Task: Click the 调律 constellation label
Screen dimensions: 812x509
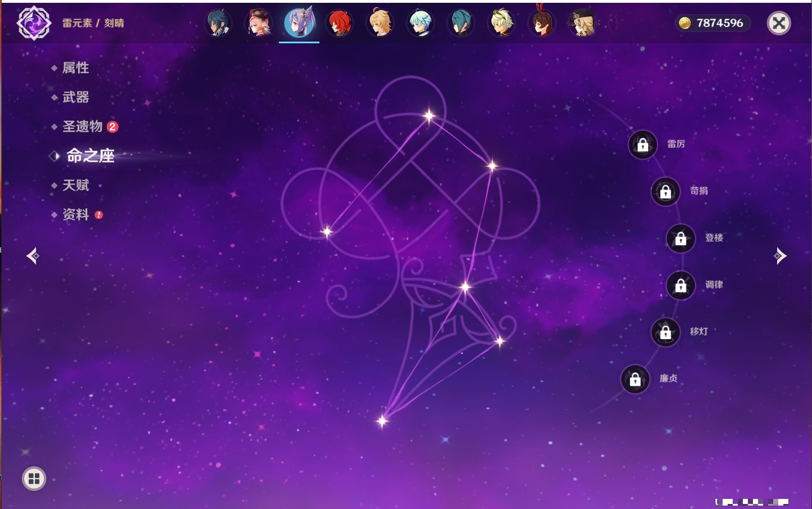Action: 714,285
